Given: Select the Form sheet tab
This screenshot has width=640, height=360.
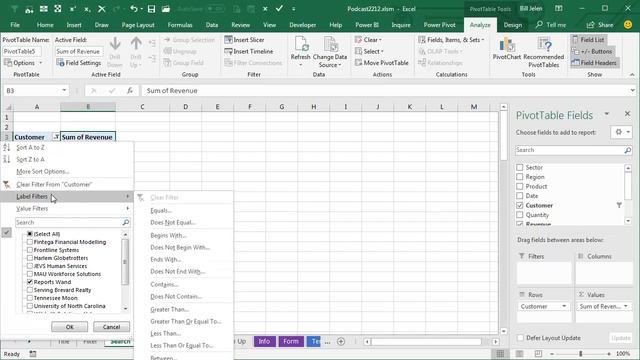Looking at the screenshot, I should 291,341.
